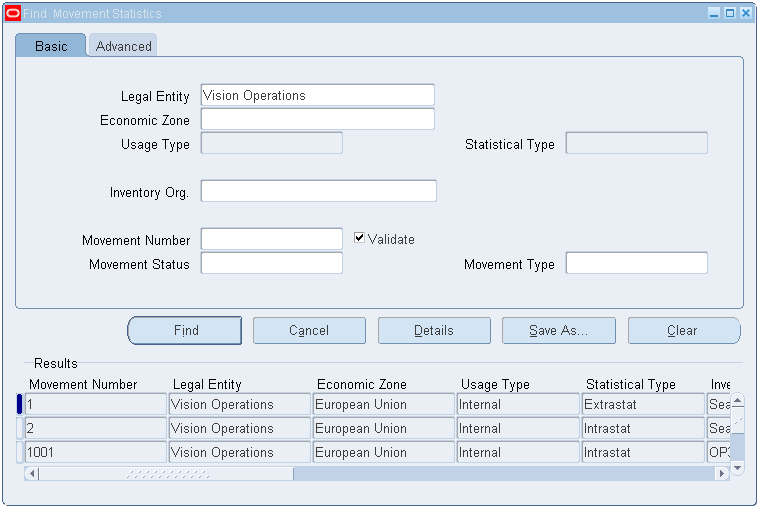This screenshot has width=759, height=508.
Task: Focus the Inventory Org. input field
Action: click(319, 191)
